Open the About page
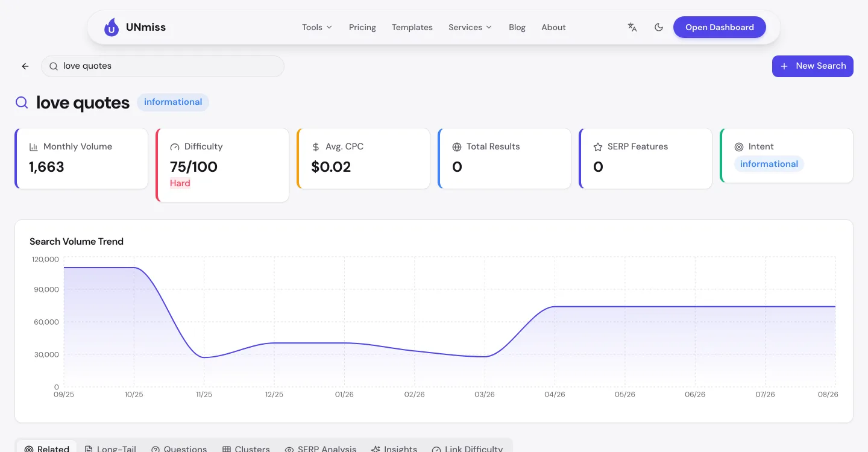Screen dimensions: 868x452 (x=553, y=27)
